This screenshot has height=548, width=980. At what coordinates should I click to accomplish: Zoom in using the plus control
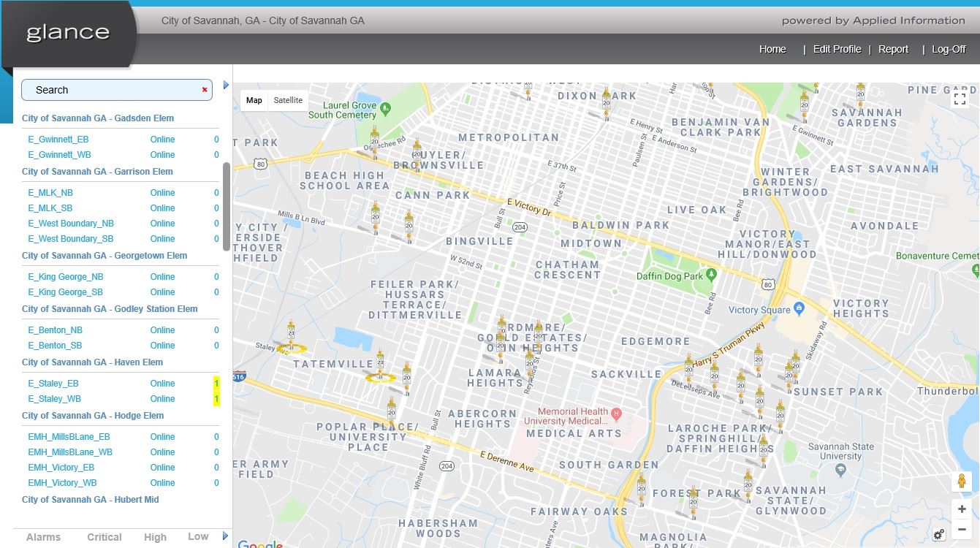[x=961, y=509]
